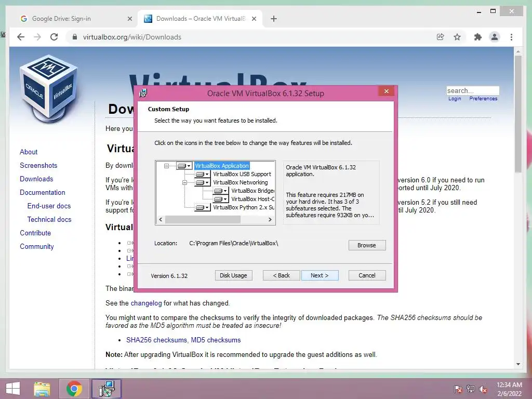Click muted volume tray icon
Viewport: 532px width, 399px height.
click(x=483, y=389)
